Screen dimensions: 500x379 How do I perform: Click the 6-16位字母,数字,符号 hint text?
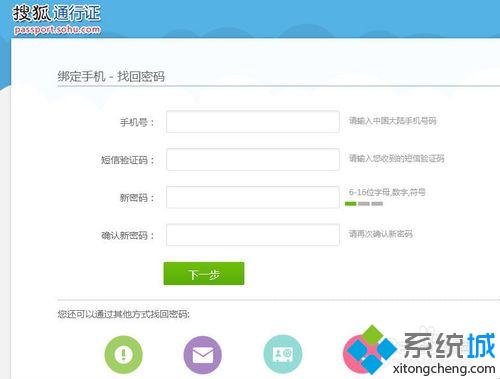click(x=387, y=192)
